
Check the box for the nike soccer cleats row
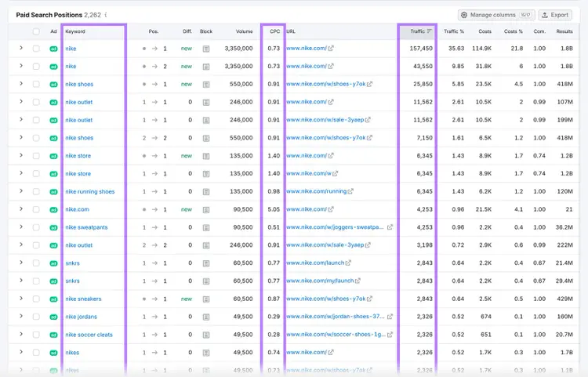[x=36, y=335]
